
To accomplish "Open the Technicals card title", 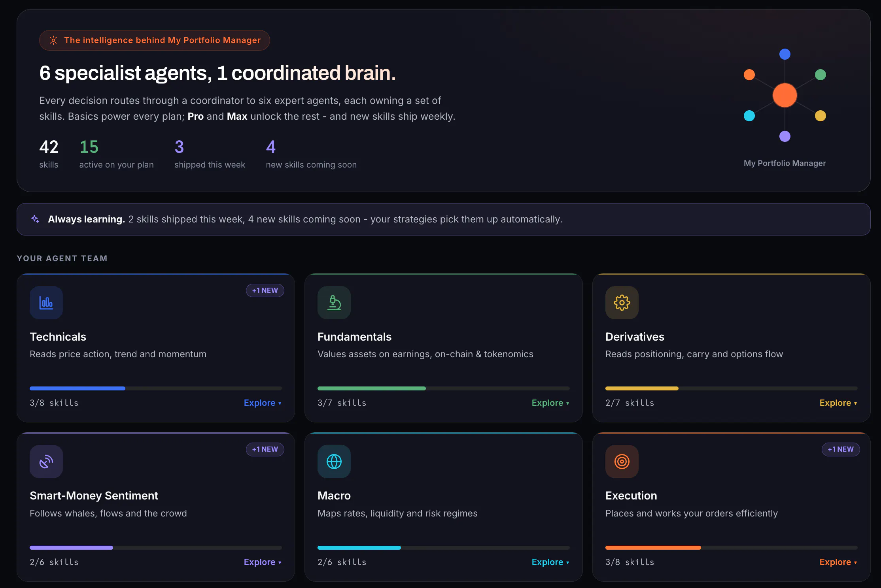I will coord(58,337).
